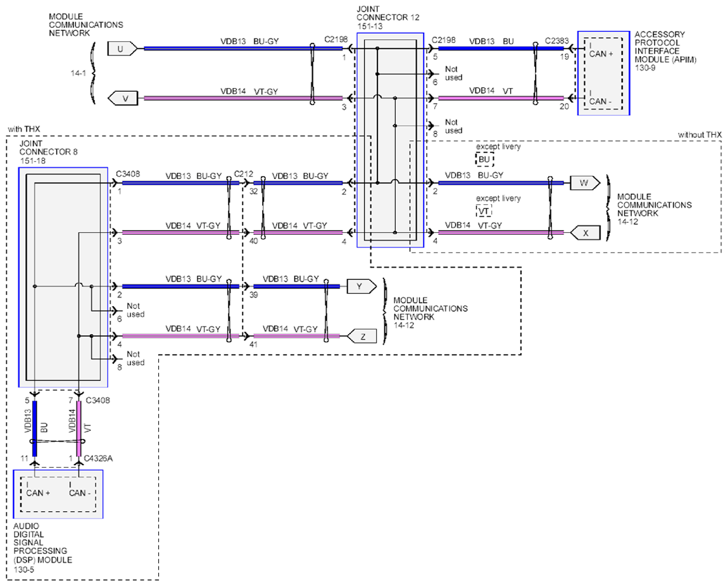Open the "AUDIO DIGITAL SIGNAL PROCESSING (DSP) MODULE" label
728x586 pixels.
point(42,543)
